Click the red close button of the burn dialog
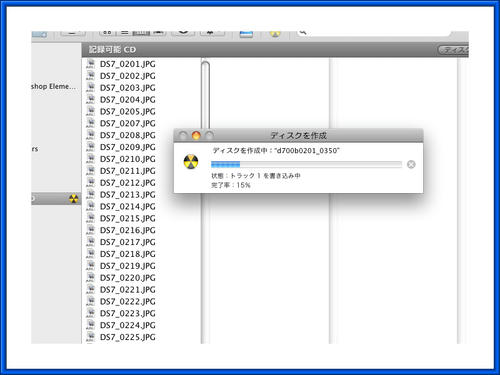The height and width of the screenshot is (375, 500). [x=196, y=135]
